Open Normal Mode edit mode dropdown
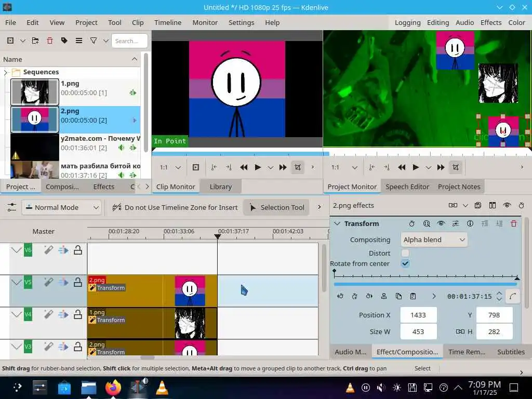The height and width of the screenshot is (399, 532). pyautogui.click(x=62, y=207)
